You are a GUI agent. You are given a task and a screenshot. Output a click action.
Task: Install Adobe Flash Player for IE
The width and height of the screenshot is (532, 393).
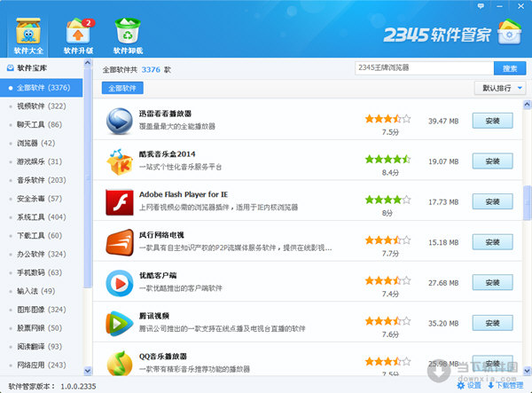click(492, 201)
